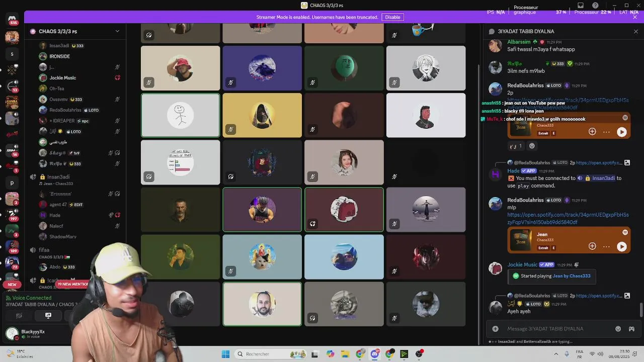Open more options on the second Spotify embed
The height and width of the screenshot is (362, 644).
click(x=606, y=246)
